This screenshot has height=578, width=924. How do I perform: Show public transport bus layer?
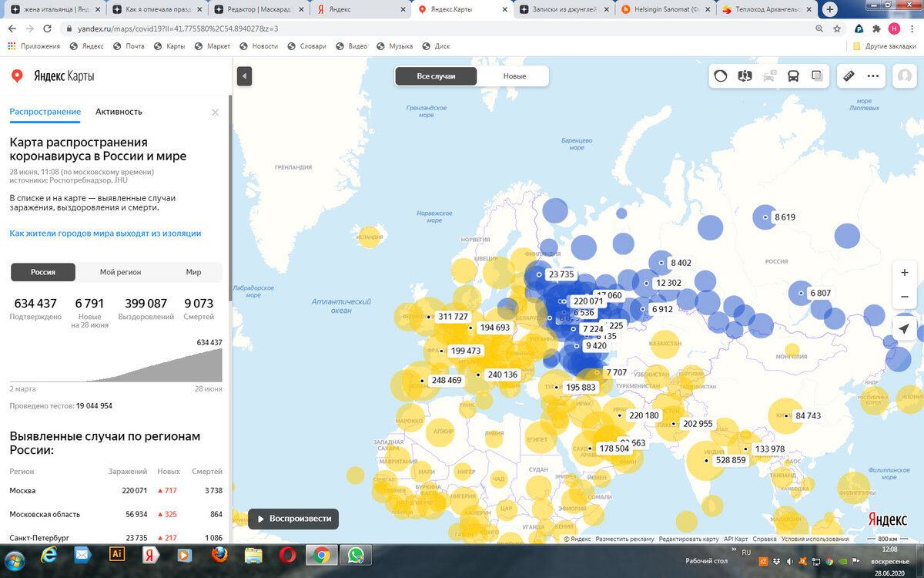792,76
